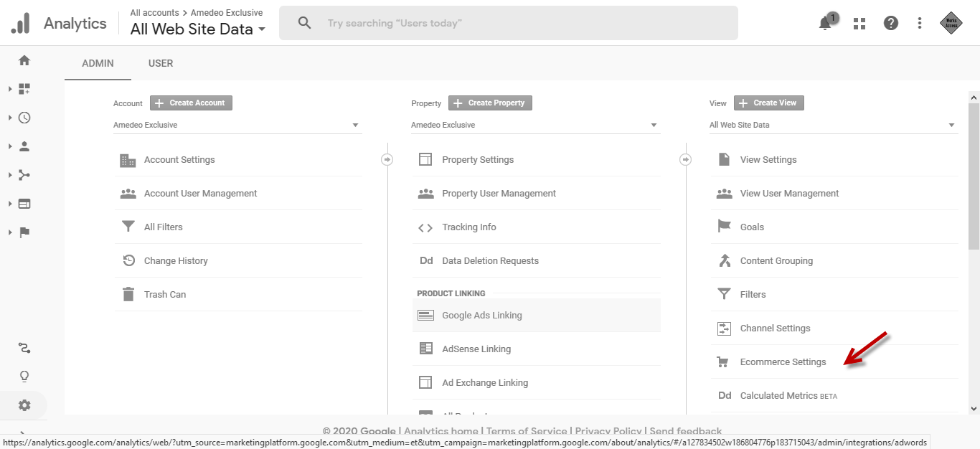Screen dimensions: 980x449
Task: Open the Account selector dropdown
Action: (x=237, y=125)
